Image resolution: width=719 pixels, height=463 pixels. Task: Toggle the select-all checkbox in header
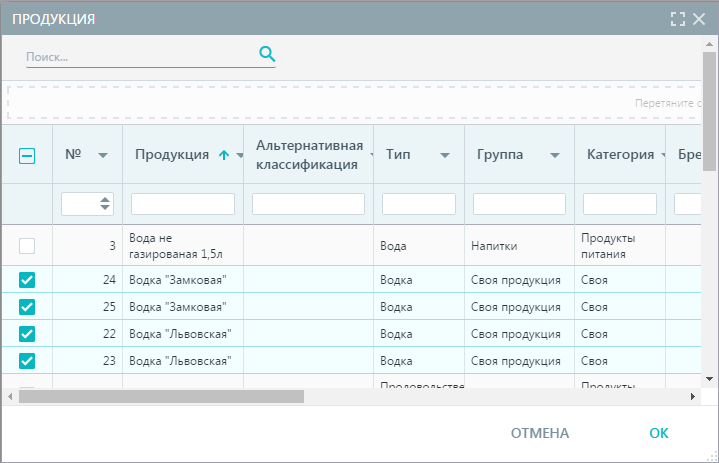point(27,156)
